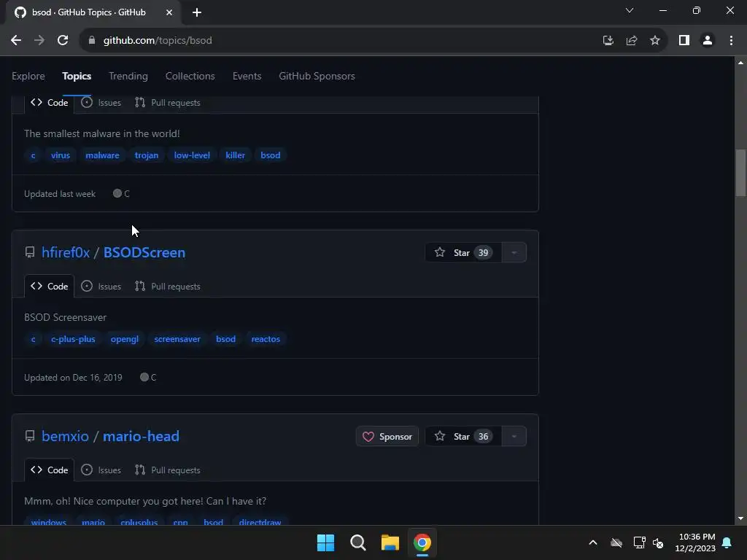Open the hfiref0x user profile link

66,252
